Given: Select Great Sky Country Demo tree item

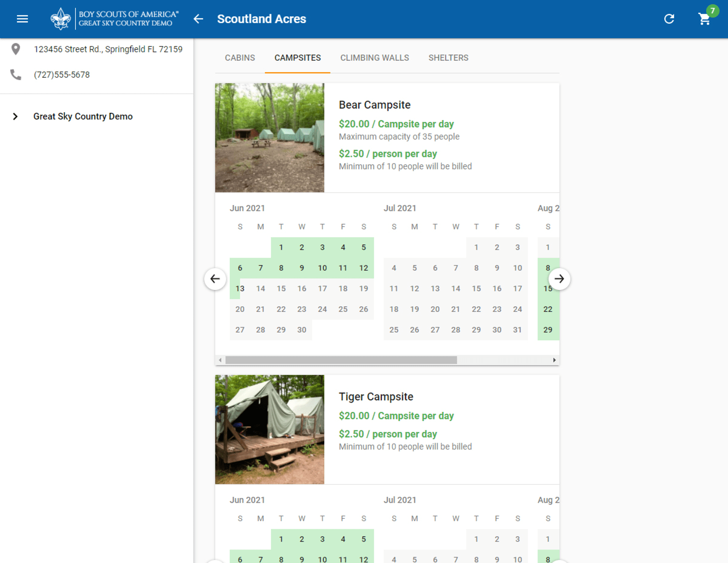Looking at the screenshot, I should (83, 117).
